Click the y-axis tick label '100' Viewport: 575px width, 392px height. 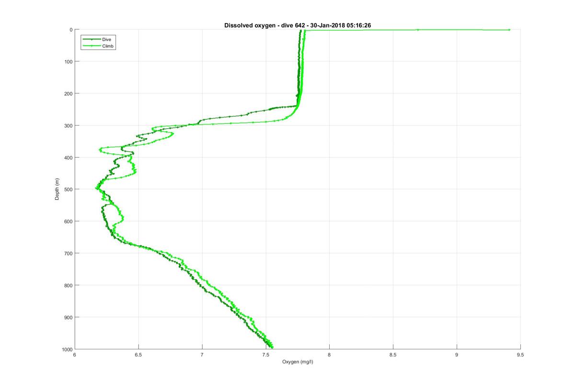[x=69, y=61]
